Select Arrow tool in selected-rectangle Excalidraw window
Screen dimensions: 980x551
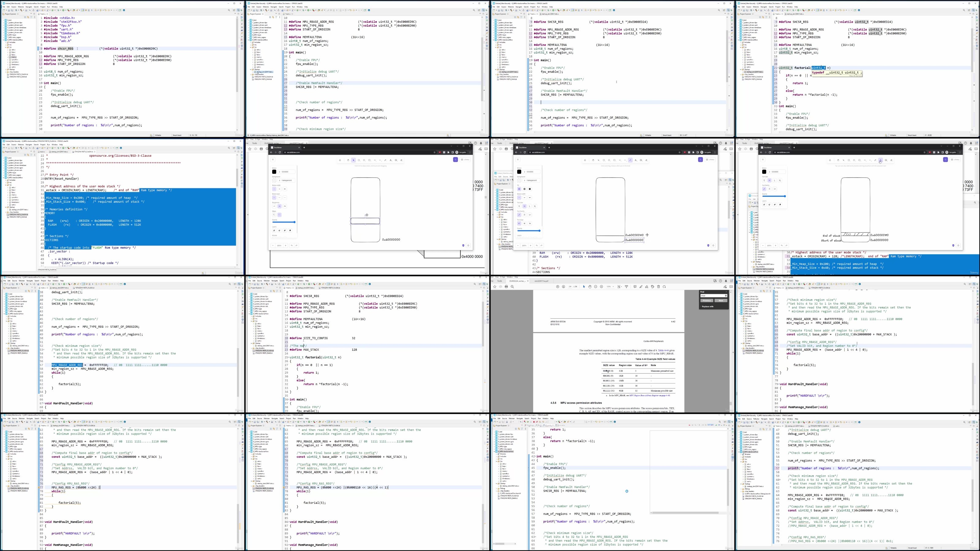375,160
